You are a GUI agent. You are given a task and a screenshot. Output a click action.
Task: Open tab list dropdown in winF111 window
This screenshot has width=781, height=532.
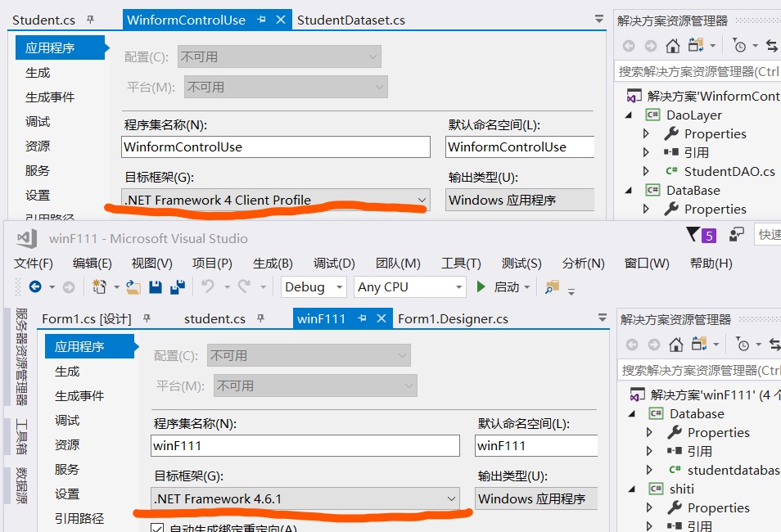coord(603,318)
